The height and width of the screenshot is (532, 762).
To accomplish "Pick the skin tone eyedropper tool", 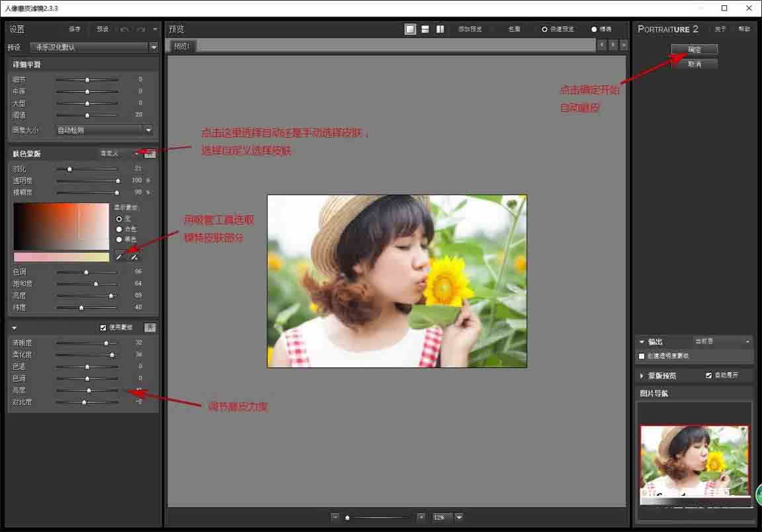I will (120, 257).
